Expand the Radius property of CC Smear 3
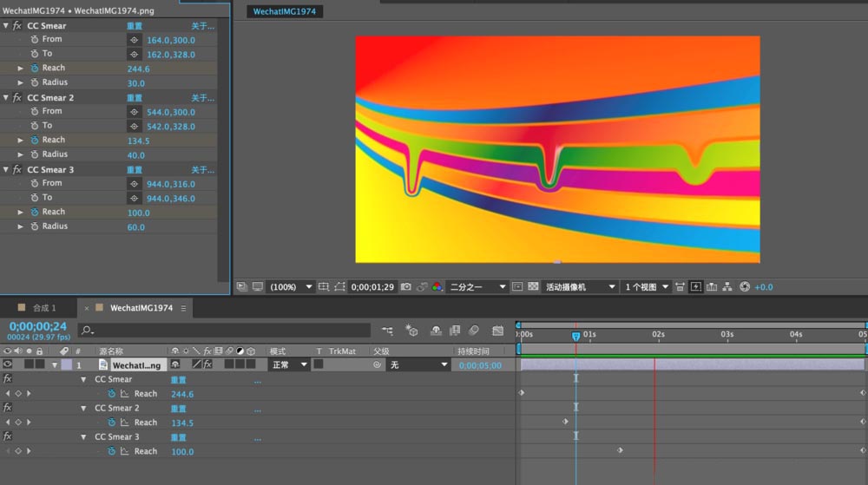The height and width of the screenshot is (485, 868). 21,226
